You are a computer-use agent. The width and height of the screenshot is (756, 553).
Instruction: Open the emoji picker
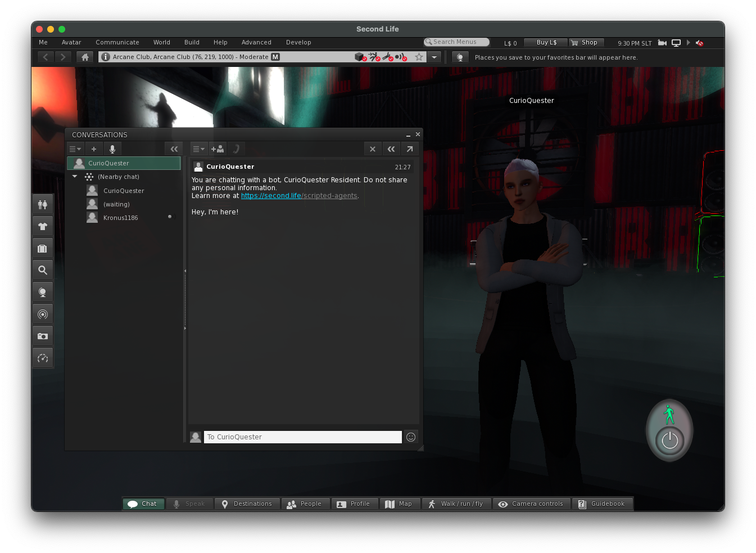(411, 437)
